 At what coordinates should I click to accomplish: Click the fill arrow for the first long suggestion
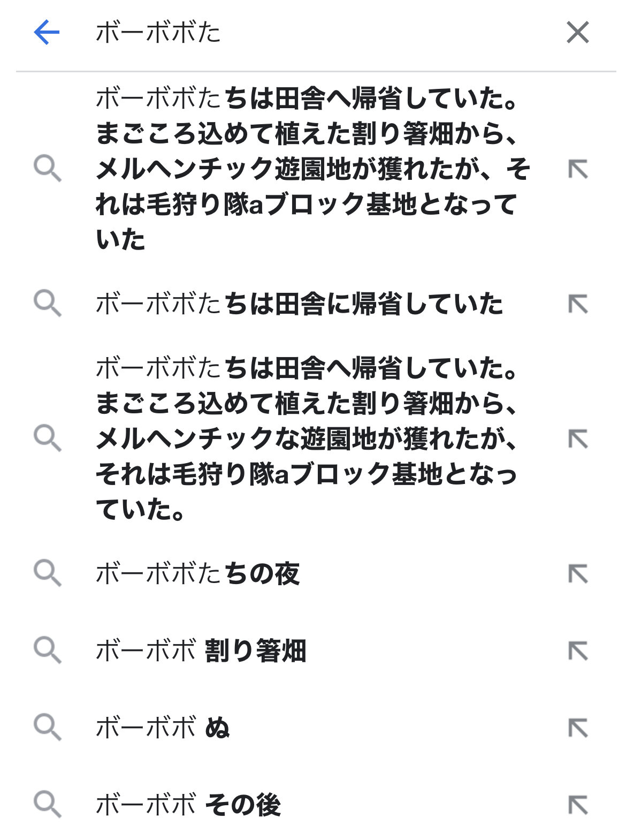coord(577,170)
